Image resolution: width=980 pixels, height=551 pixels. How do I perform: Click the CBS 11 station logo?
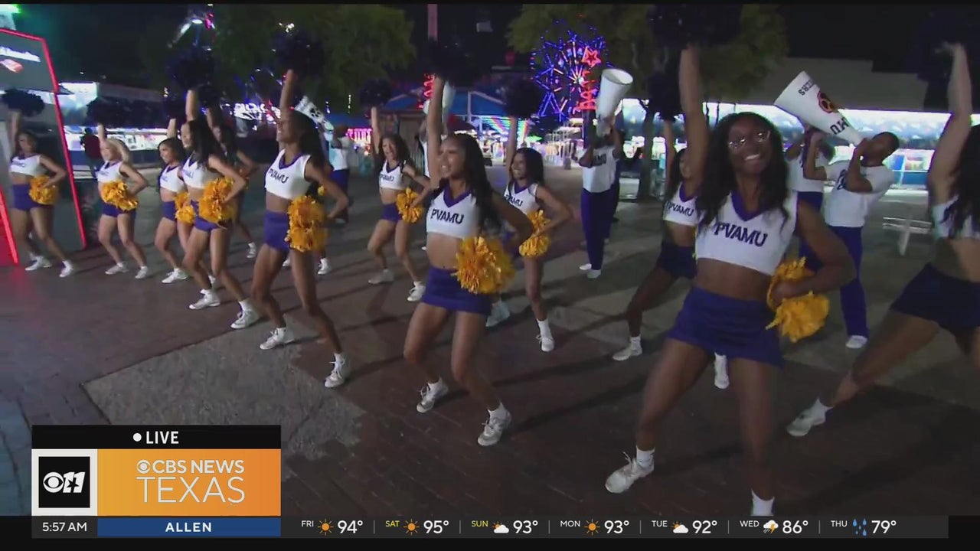pos(64,482)
